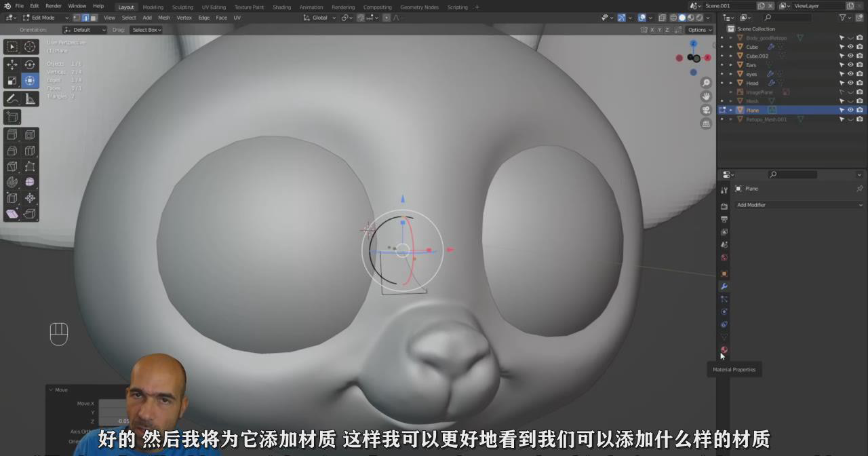Image resolution: width=868 pixels, height=456 pixels.
Task: Switch to the Shading workspace tab
Action: 281,7
